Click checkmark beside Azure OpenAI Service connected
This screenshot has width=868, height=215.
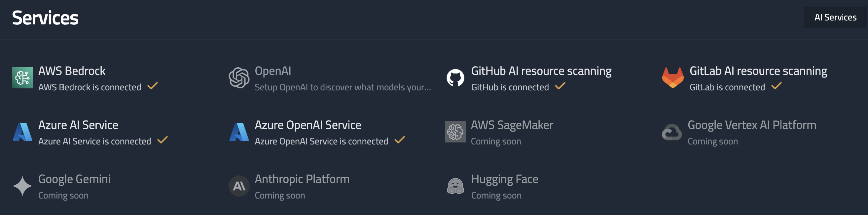399,140
